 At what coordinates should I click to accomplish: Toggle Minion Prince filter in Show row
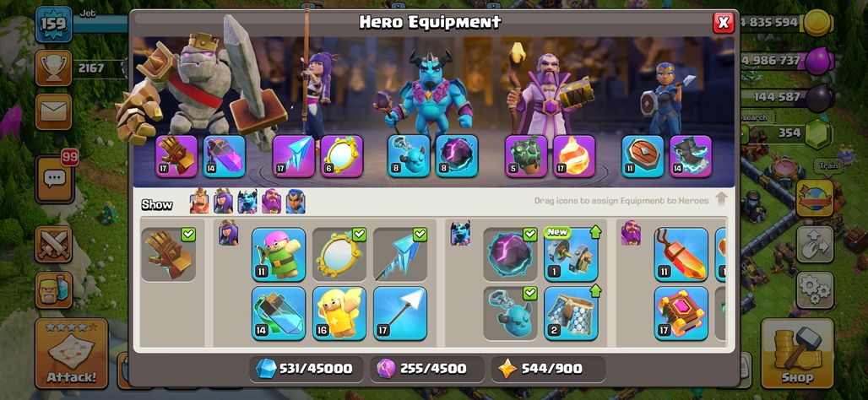point(247,202)
